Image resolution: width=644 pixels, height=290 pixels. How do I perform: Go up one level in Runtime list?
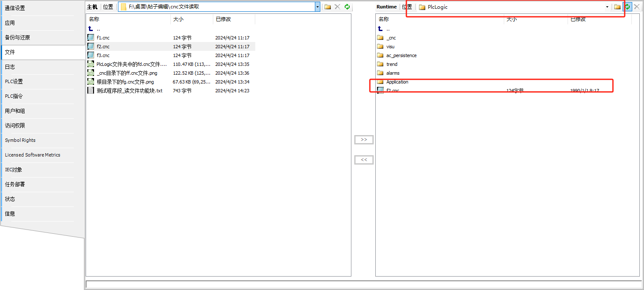[380, 29]
